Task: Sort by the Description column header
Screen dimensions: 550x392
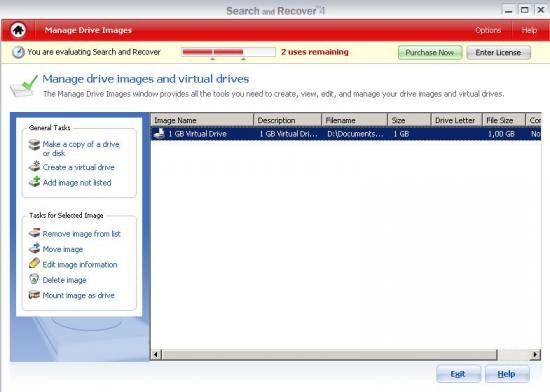Action: click(x=287, y=120)
